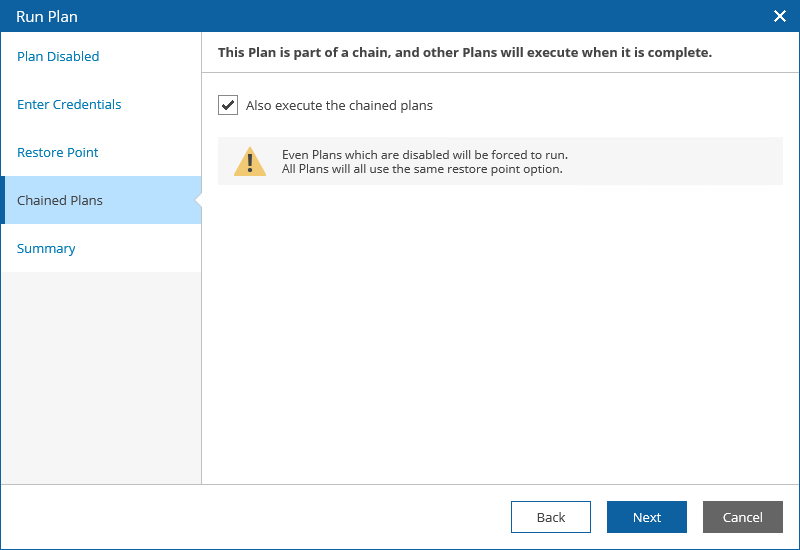Click the 'same restore point option' warning line
The width and height of the screenshot is (800, 550).
pyautogui.click(x=422, y=169)
